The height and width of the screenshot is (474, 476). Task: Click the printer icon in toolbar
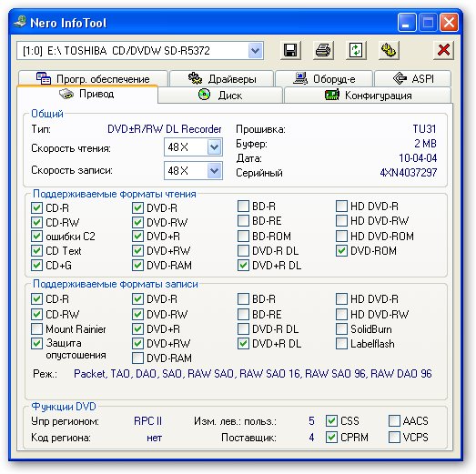(x=323, y=50)
